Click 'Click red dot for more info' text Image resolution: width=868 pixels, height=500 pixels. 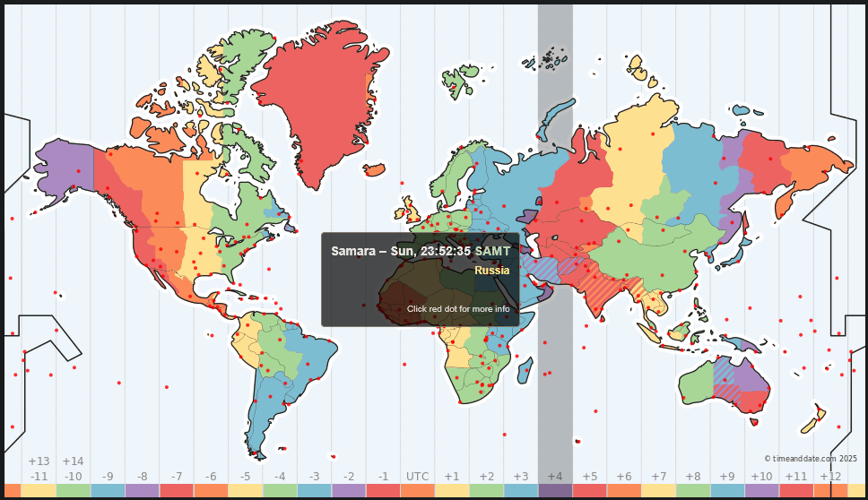coord(458,308)
